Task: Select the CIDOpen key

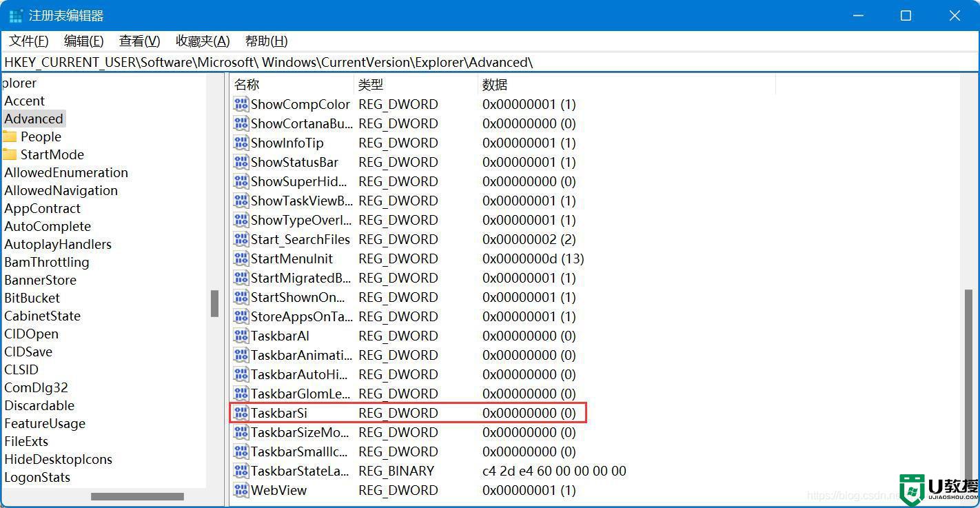Action: [32, 334]
